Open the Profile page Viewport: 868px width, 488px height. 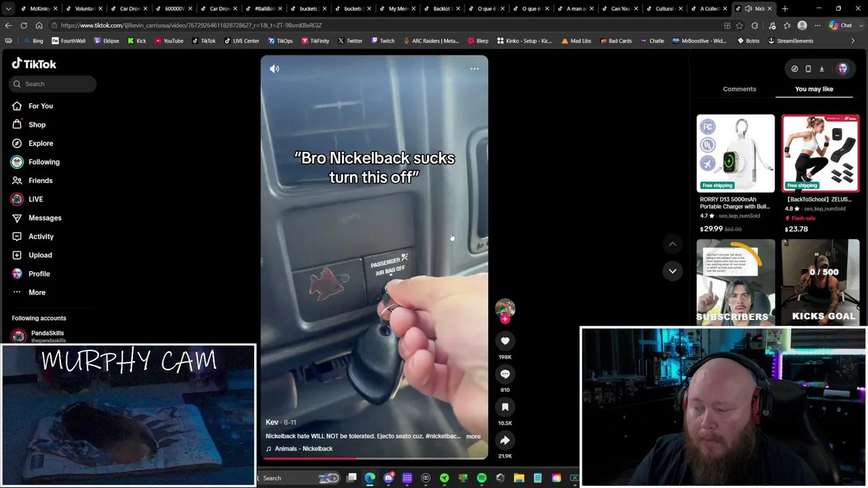[x=39, y=274]
